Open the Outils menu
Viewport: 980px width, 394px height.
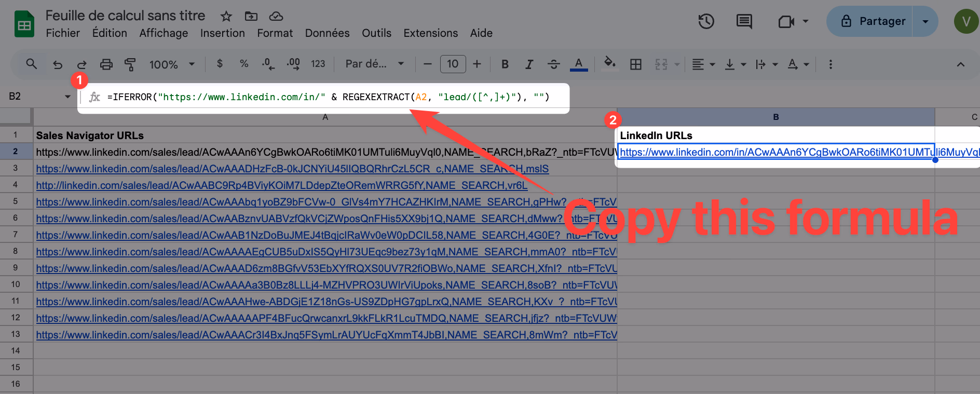pos(376,33)
